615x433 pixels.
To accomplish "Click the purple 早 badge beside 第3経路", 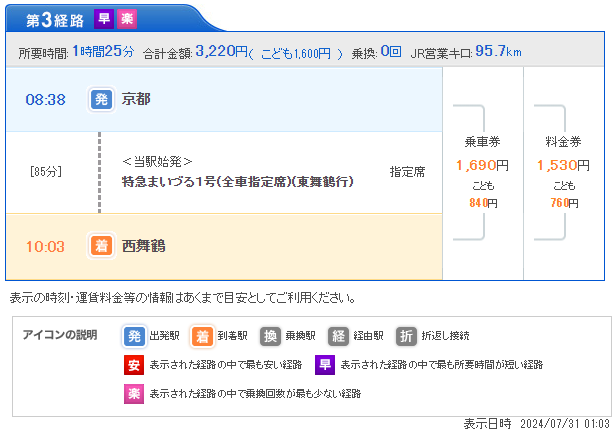I will pyautogui.click(x=104, y=18).
